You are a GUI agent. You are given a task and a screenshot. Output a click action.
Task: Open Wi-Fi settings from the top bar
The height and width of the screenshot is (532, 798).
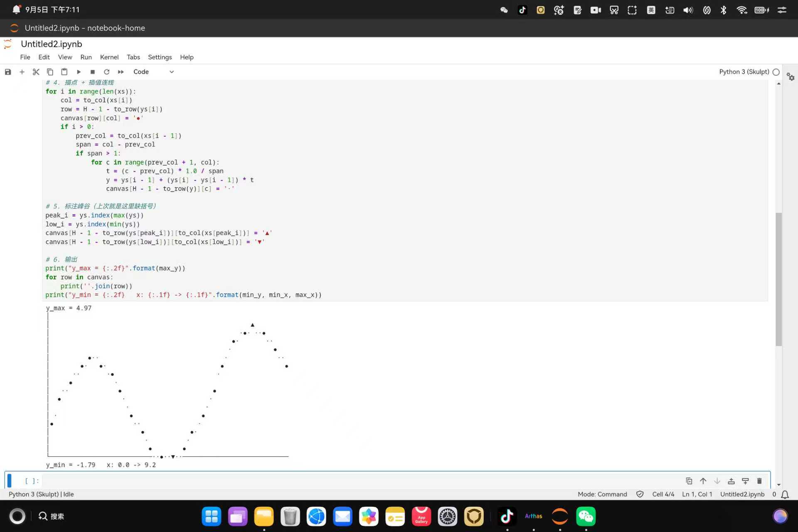(x=742, y=10)
